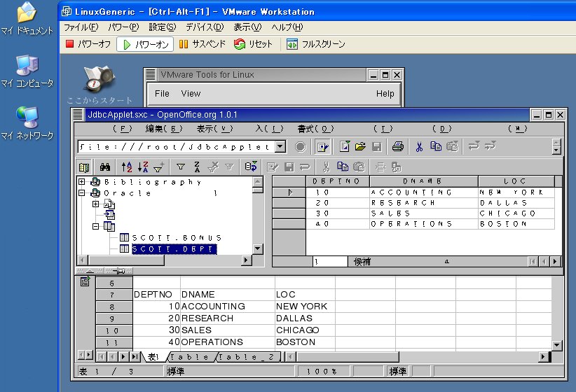Image resolution: width=576 pixels, height=392 pixels.
Task: Click the ACCOUNTING cell in data view
Action: [423, 192]
